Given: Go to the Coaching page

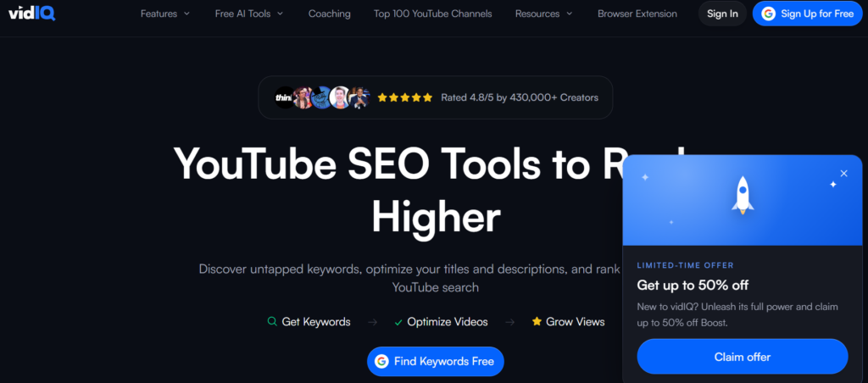Looking at the screenshot, I should tap(330, 14).
